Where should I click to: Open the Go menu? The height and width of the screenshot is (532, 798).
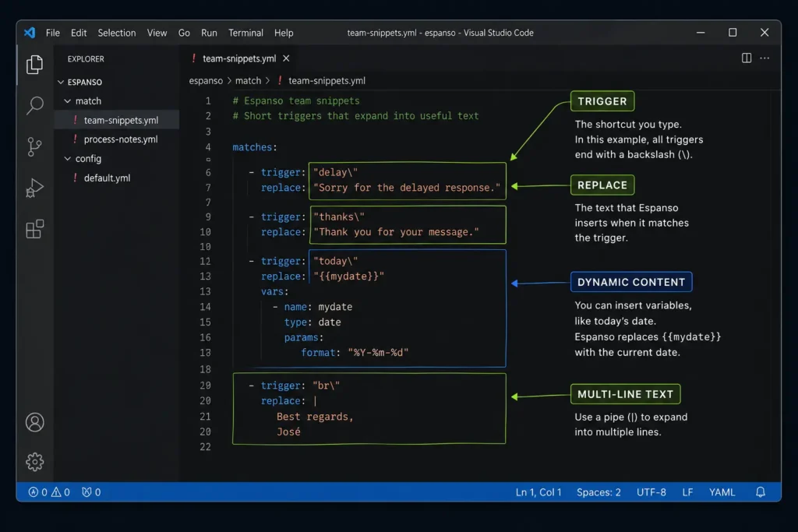pos(184,33)
